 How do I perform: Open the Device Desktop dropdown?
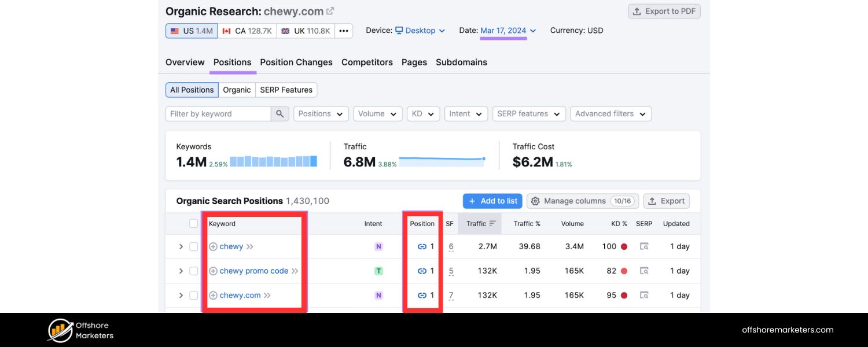coord(420,31)
